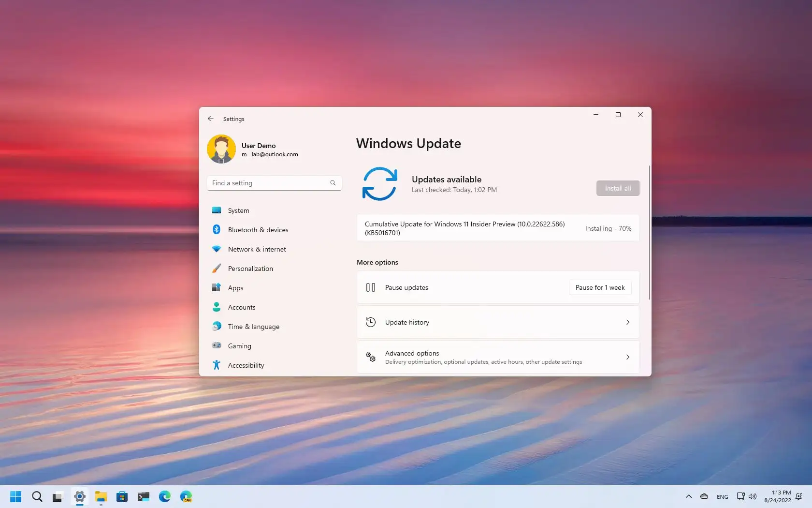The image size is (812, 508).
Task: Click the Install all button
Action: (x=618, y=188)
